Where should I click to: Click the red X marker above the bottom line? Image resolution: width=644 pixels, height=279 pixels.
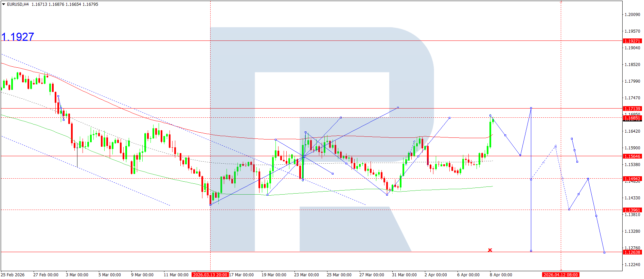pos(490,250)
